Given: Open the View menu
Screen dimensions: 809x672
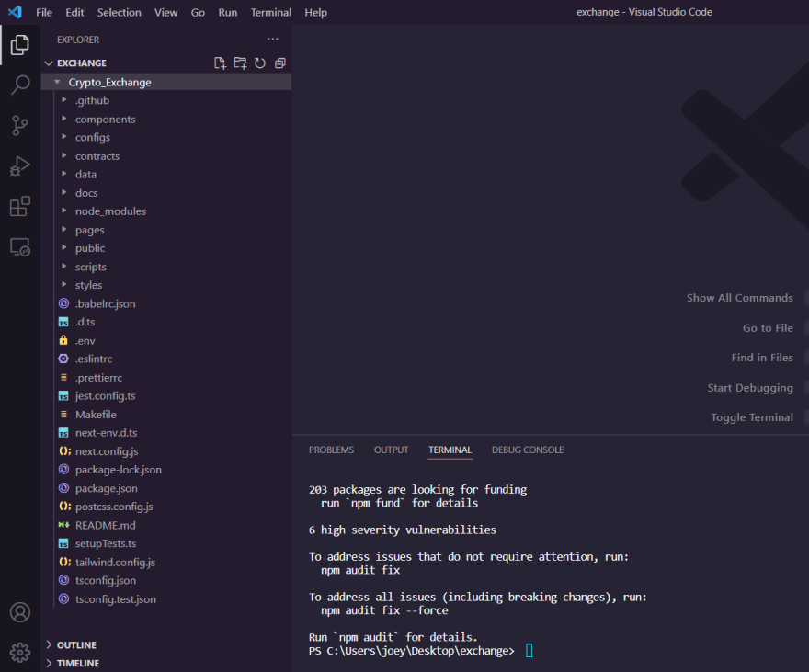Looking at the screenshot, I should pyautogui.click(x=166, y=12).
